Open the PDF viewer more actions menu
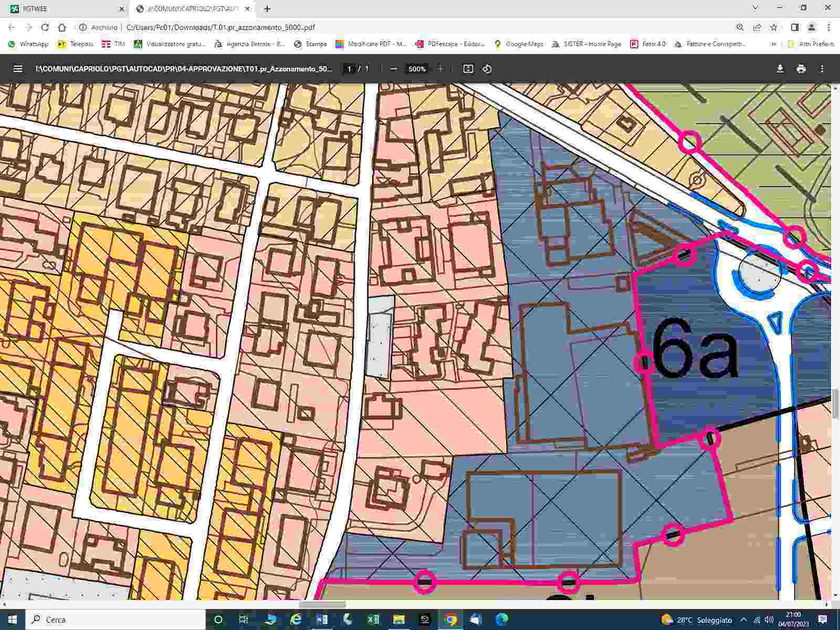The image size is (840, 630). pos(822,69)
